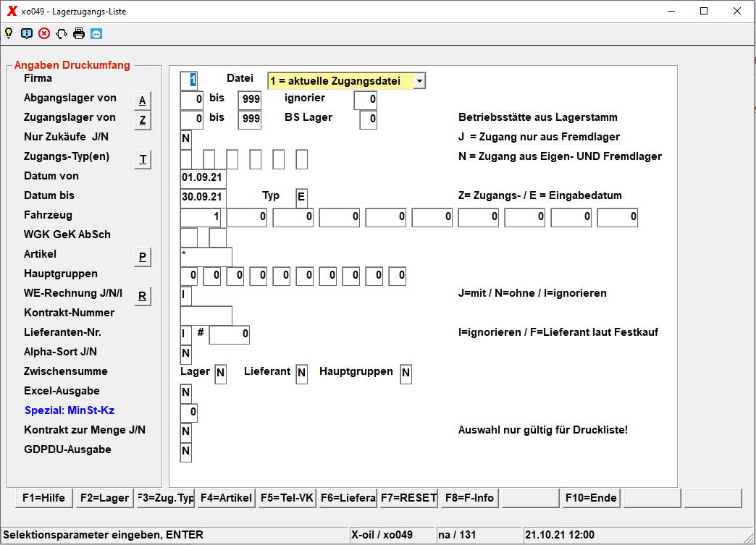Click the Zwischensumme Hauptgruppen N field
756x545 pixels.
click(x=406, y=373)
